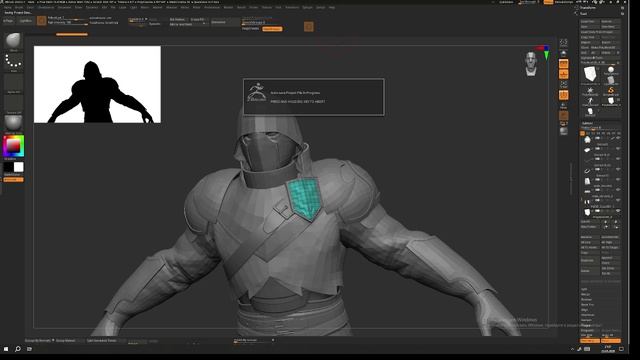Screen dimensions: 640x360
Task: Click the head camera view thumbnail
Action: point(531,64)
